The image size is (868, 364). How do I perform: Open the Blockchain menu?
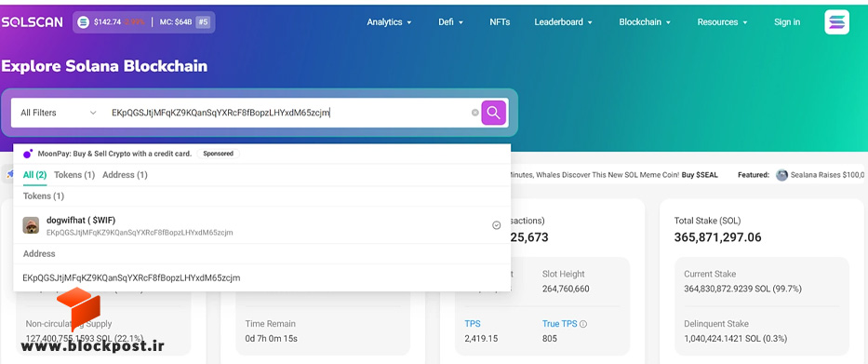(645, 22)
